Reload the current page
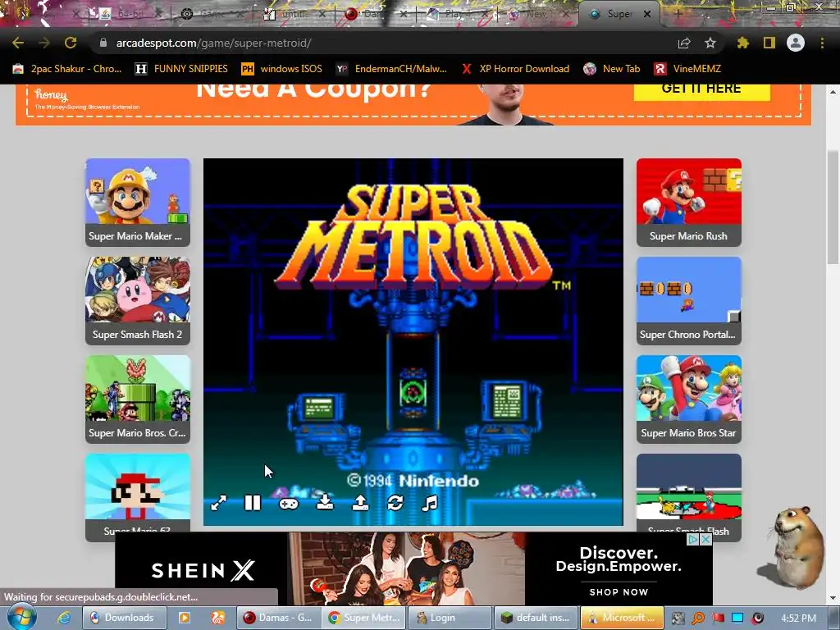Image resolution: width=840 pixels, height=630 pixels. (x=71, y=43)
